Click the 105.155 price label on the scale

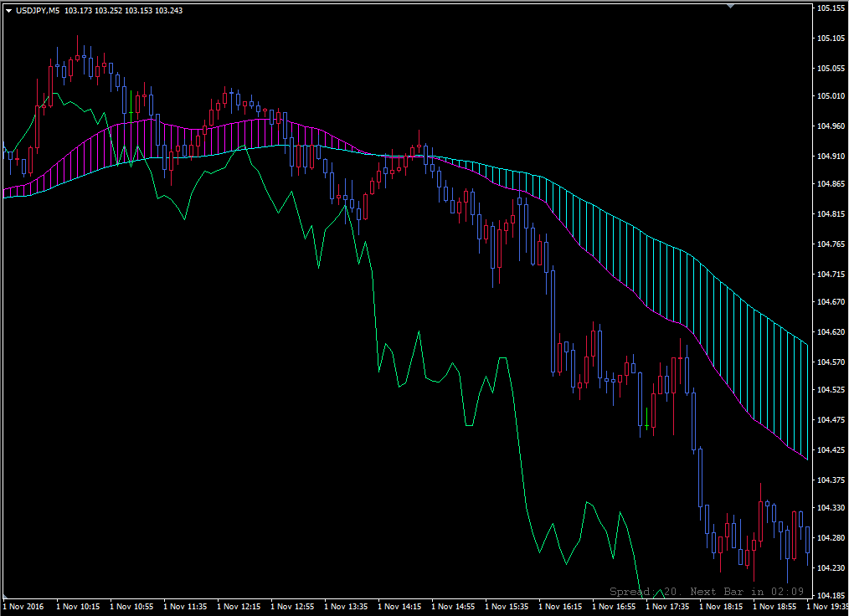[831, 8]
